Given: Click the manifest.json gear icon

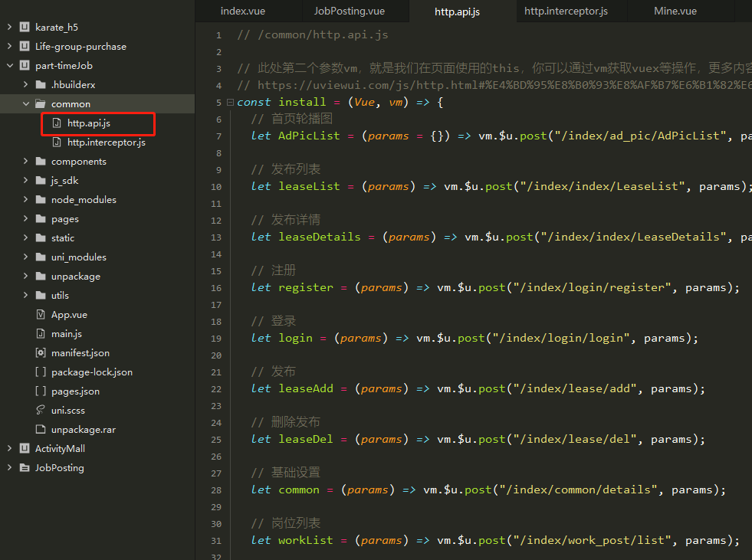Looking at the screenshot, I should click(41, 353).
